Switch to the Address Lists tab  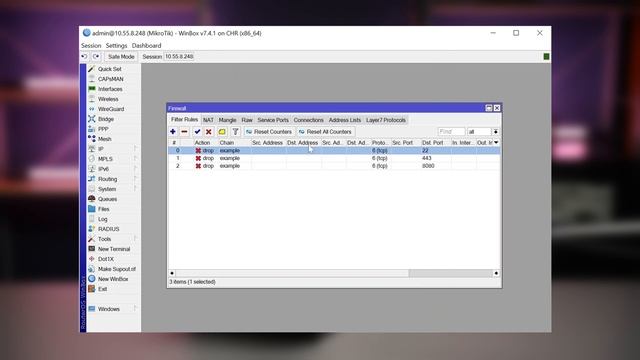[345, 120]
